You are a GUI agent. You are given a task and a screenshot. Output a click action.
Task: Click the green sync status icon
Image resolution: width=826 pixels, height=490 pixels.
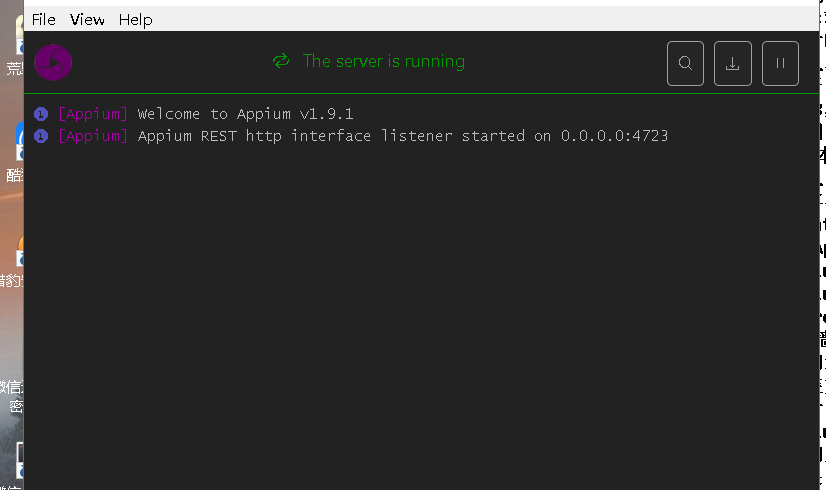(281, 61)
